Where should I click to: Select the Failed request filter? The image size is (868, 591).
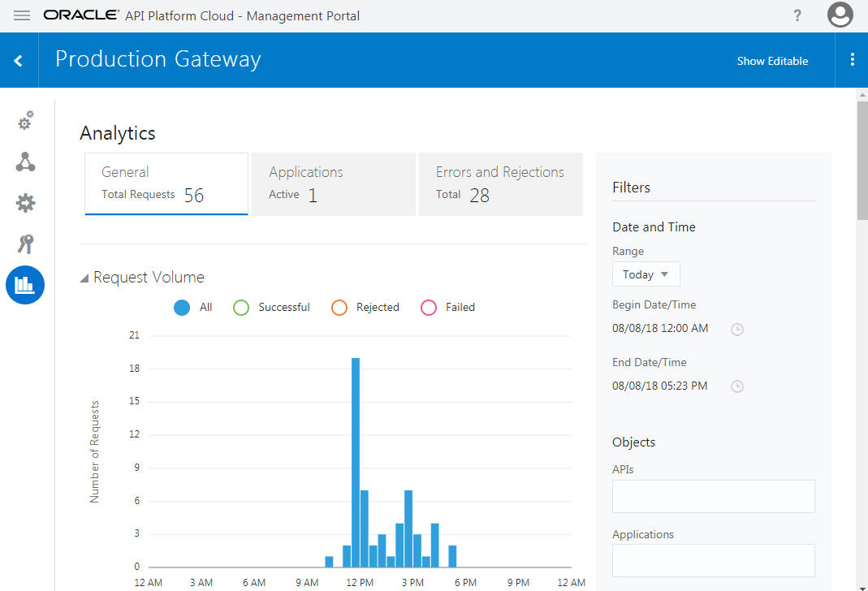tap(448, 307)
